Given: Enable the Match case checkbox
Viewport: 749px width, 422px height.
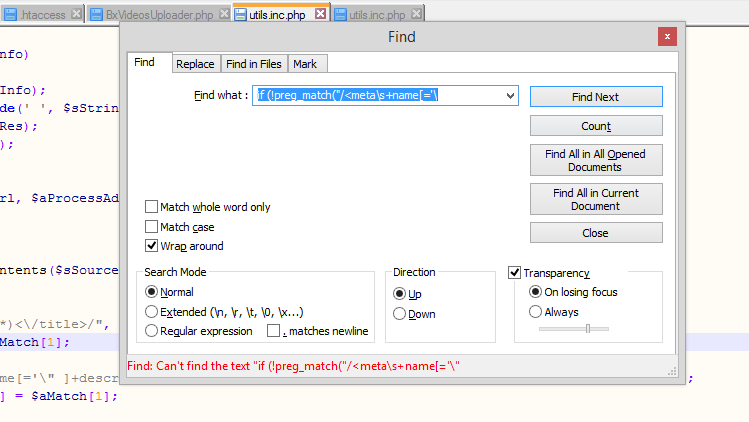Looking at the screenshot, I should [151, 226].
